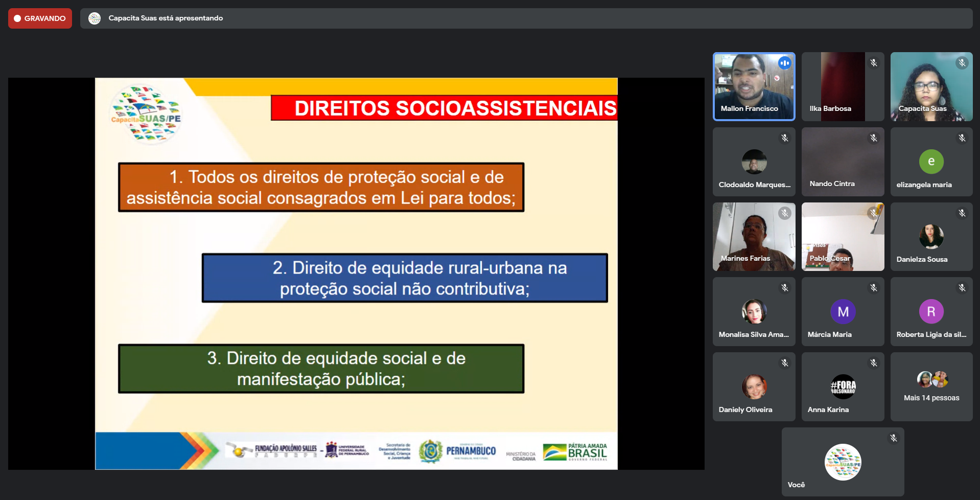Screen dimensions: 980x500
Task: Click the Capacita Suas presenter avatar icon
Action: [x=95, y=18]
